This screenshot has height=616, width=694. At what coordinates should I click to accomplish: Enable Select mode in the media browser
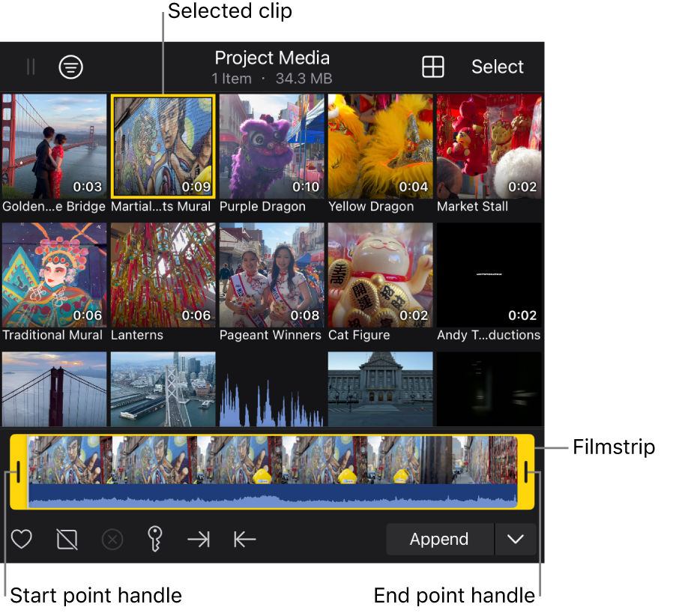(x=497, y=67)
